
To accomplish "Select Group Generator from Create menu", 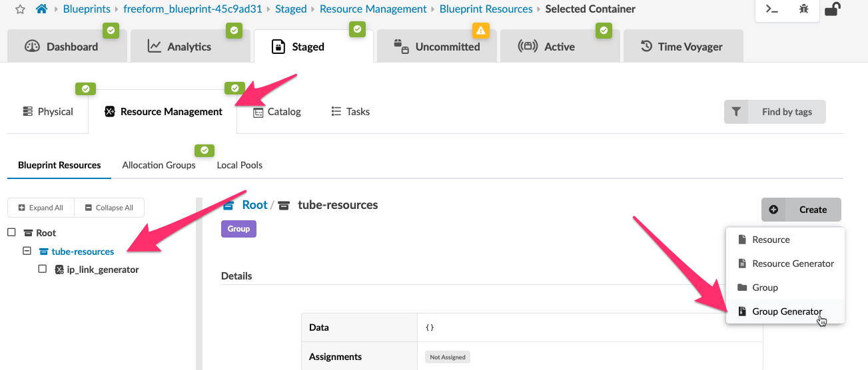I will click(787, 311).
